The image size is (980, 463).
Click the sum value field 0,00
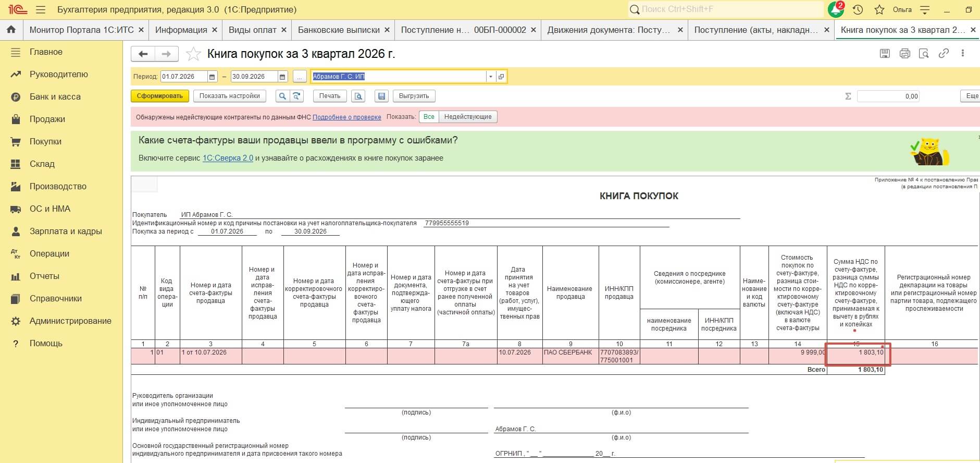(888, 96)
